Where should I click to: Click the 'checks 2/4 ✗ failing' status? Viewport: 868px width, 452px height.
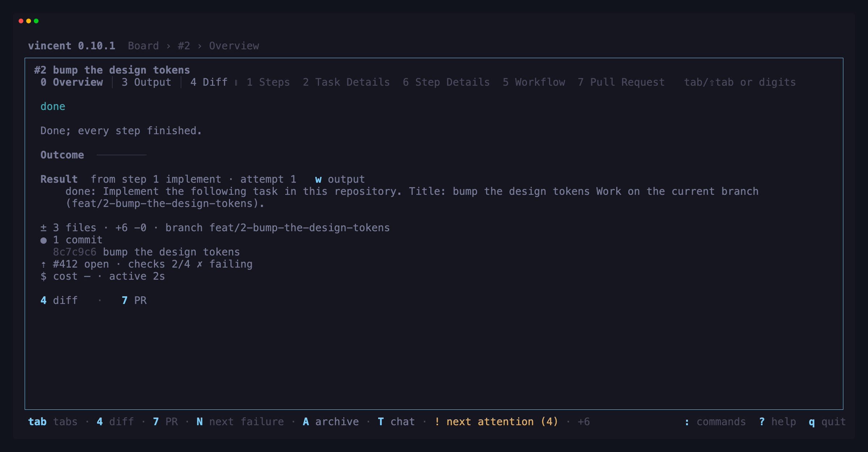pyautogui.click(x=190, y=264)
